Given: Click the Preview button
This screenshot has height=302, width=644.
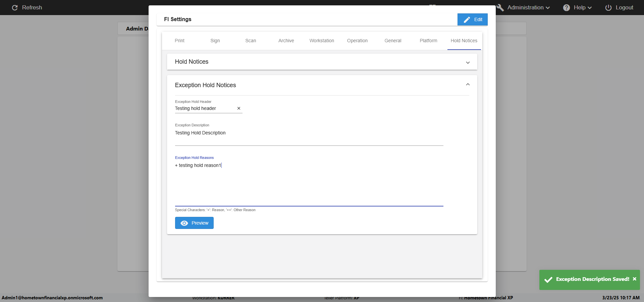Looking at the screenshot, I should [x=194, y=223].
